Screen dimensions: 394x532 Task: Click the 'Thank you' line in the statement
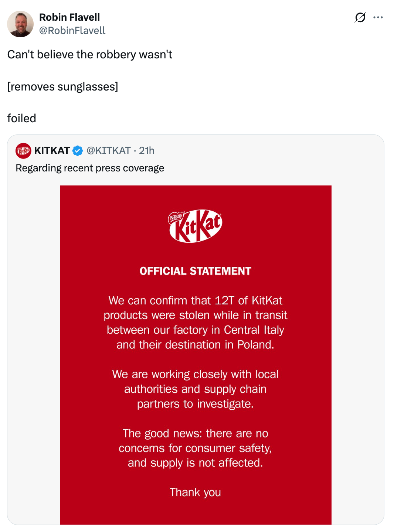pyautogui.click(x=196, y=492)
